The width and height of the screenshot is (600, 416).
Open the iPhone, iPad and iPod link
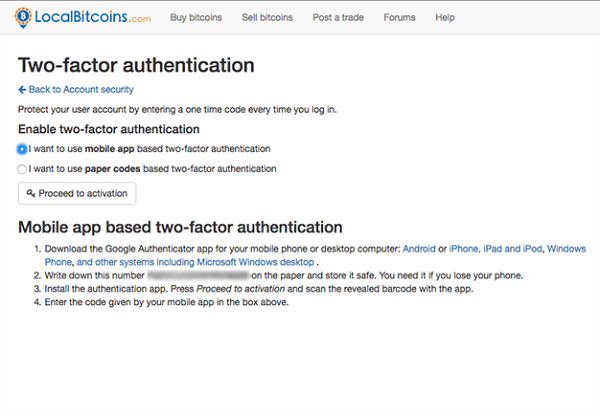coord(496,249)
